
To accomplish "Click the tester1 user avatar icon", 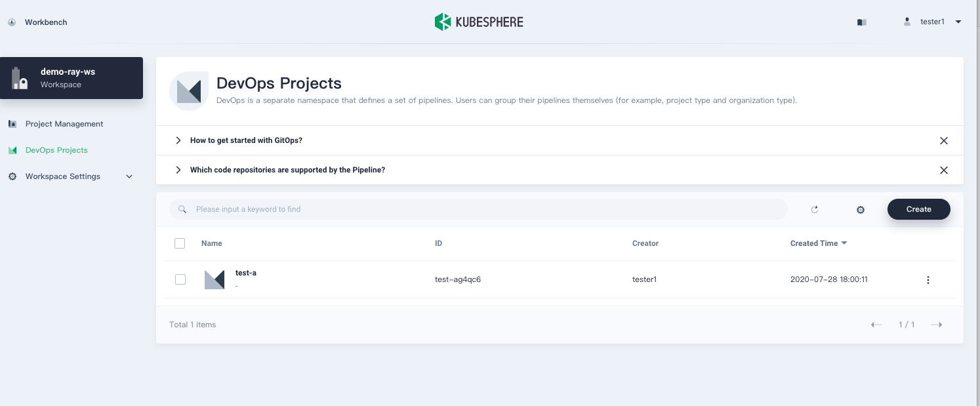I will click(x=907, y=22).
